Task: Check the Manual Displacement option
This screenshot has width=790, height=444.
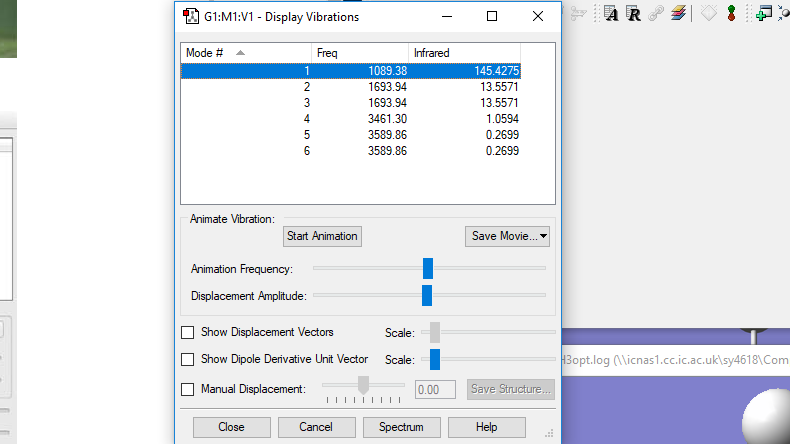Action: click(x=188, y=389)
